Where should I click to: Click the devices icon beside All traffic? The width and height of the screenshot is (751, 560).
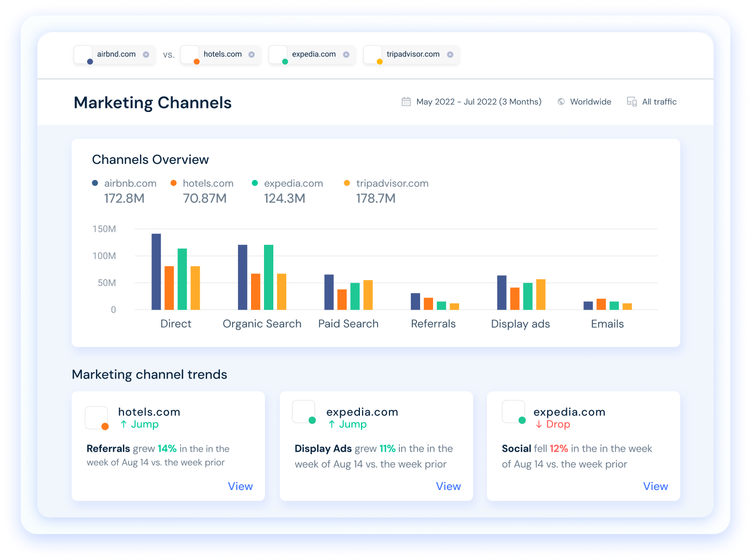632,102
